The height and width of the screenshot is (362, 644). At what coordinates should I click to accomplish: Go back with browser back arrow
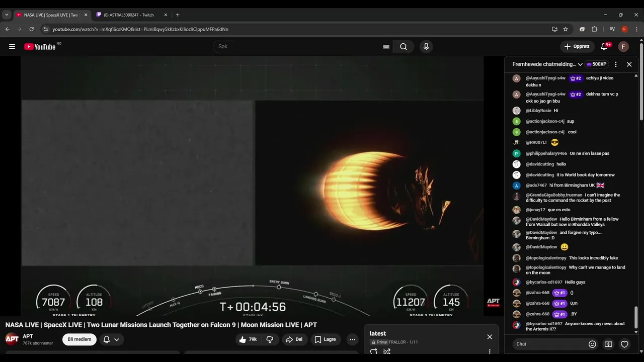(x=8, y=29)
